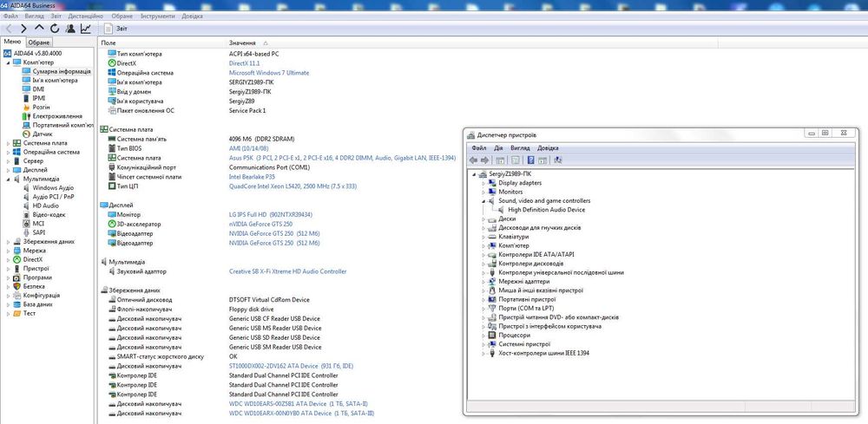The width and height of the screenshot is (868, 424).
Task: Open the Інструменти menu in AIDA64
Action: pyautogui.click(x=157, y=16)
